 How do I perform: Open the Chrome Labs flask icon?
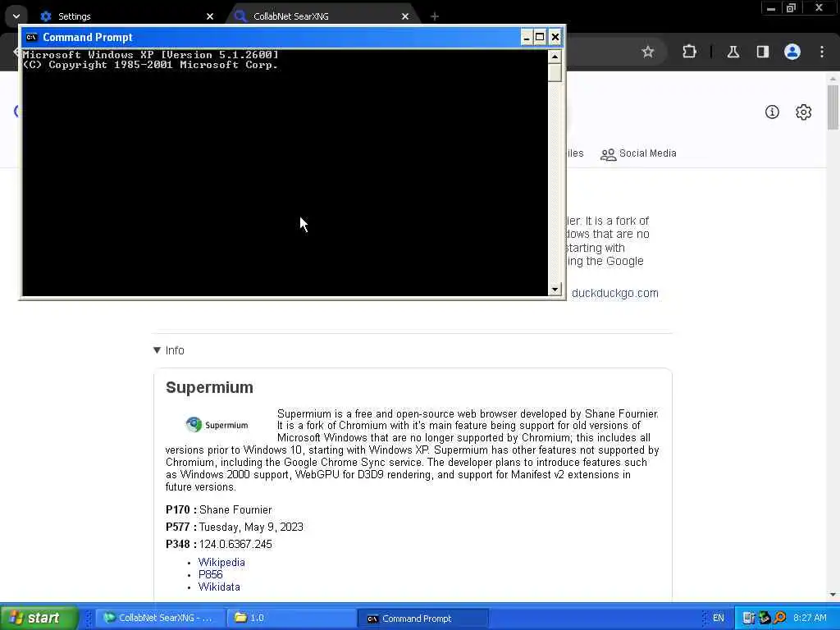pyautogui.click(x=733, y=52)
